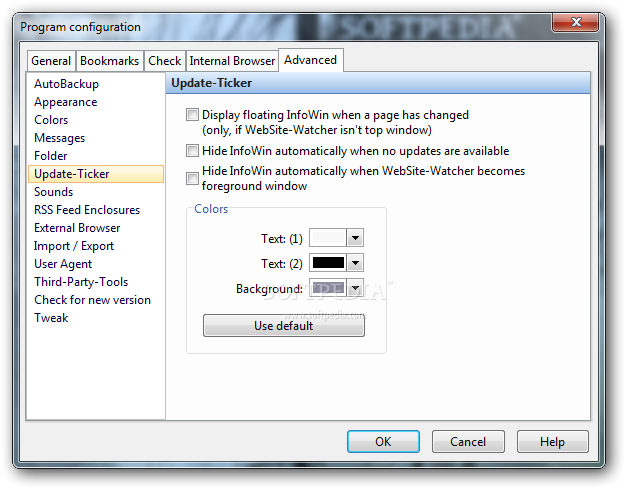
Task: Click the black Text: (2) color swatch
Action: click(328, 263)
